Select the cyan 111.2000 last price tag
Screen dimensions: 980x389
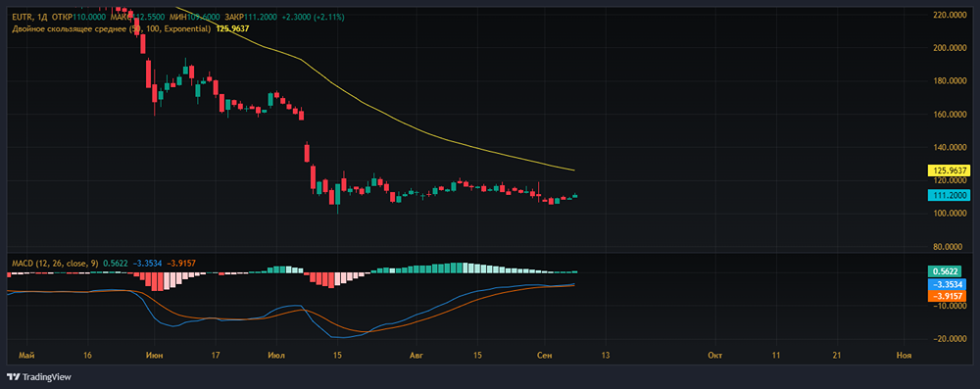(950, 196)
